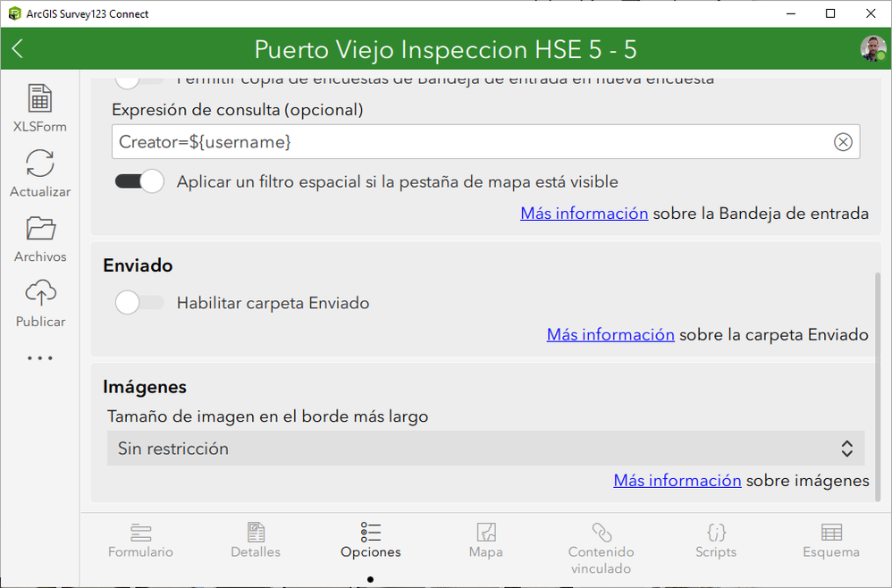Enable the Habilitar carpeta Enviado switch
This screenshot has width=892, height=588.
point(139,303)
